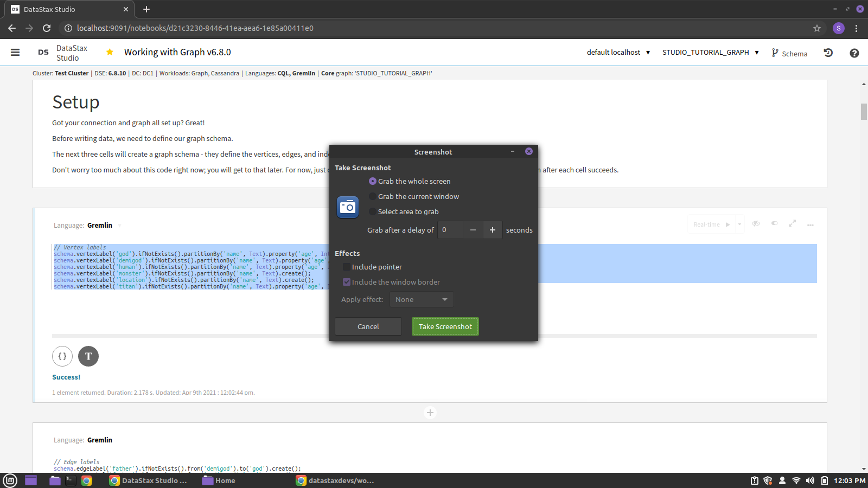
Task: Open the cell's ellipsis options menu
Action: pos(810,224)
